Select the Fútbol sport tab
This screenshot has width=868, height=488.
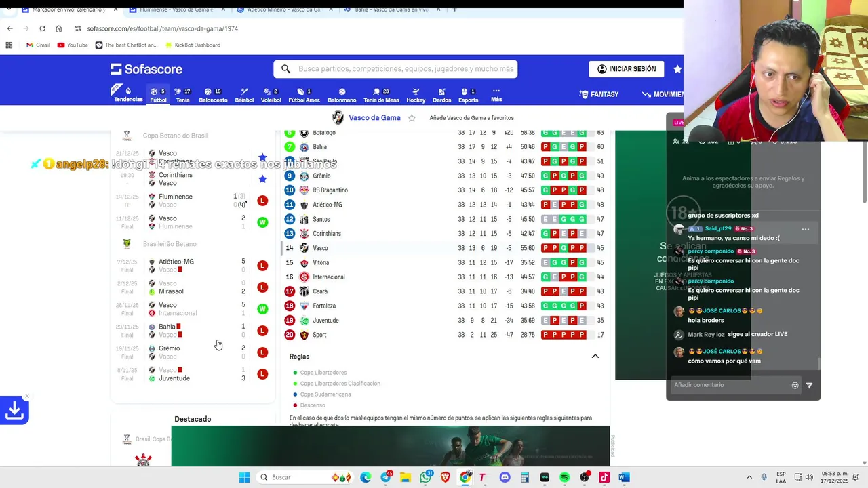(x=158, y=95)
